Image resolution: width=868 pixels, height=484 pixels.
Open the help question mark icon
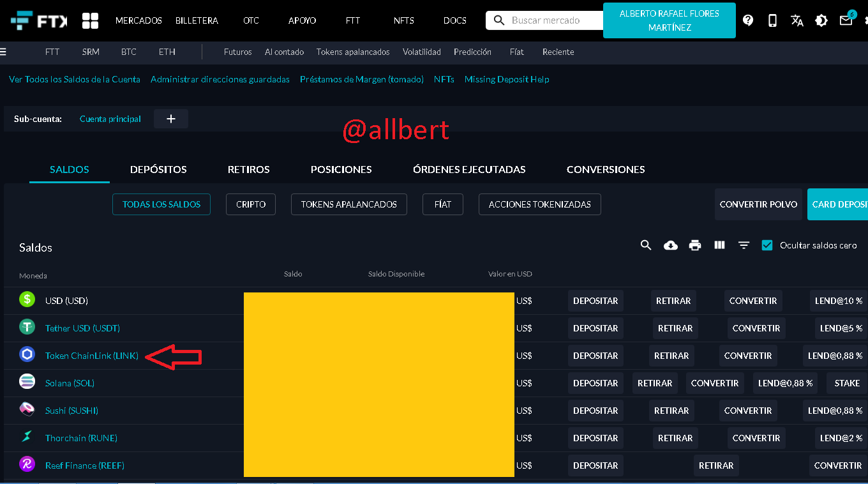748,20
